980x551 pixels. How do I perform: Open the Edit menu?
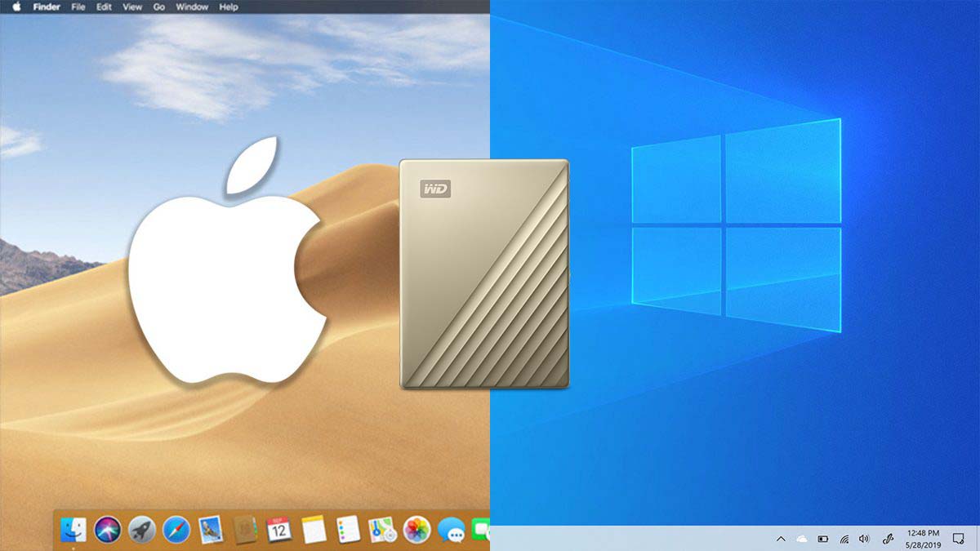coord(104,7)
